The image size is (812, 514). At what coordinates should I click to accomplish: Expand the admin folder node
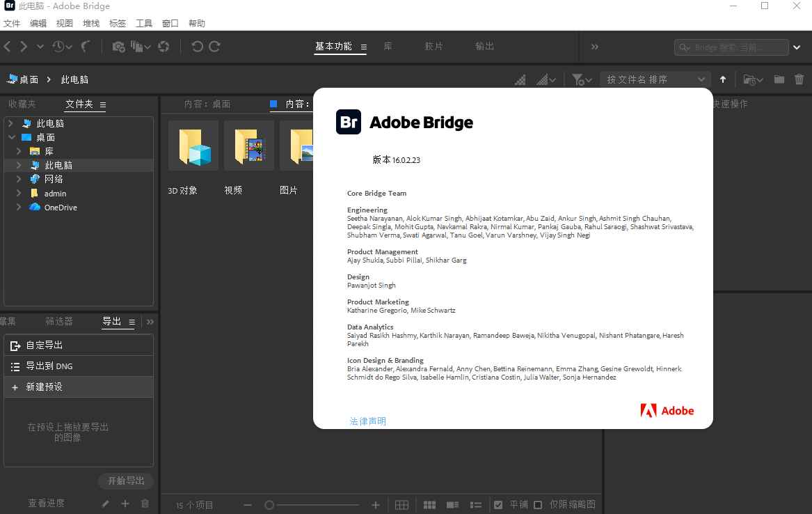pyautogui.click(x=19, y=193)
